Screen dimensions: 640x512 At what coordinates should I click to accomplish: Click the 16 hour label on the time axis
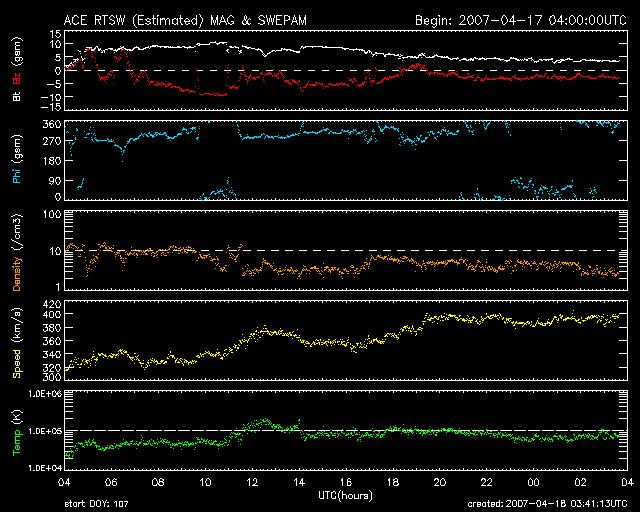[346, 483]
